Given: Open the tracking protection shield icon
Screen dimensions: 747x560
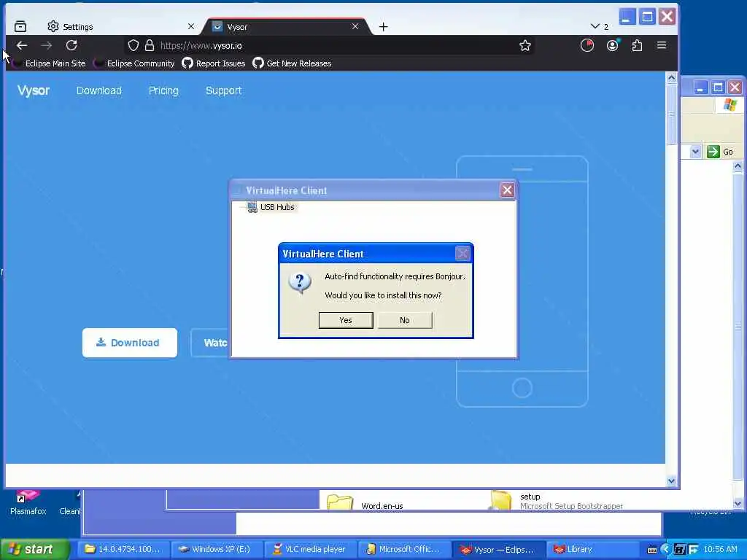Looking at the screenshot, I should pos(133,46).
